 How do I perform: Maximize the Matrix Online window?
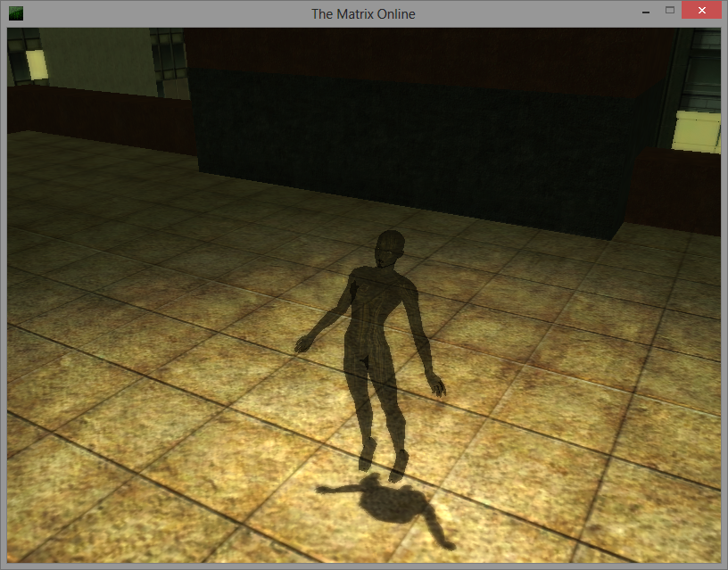click(670, 11)
